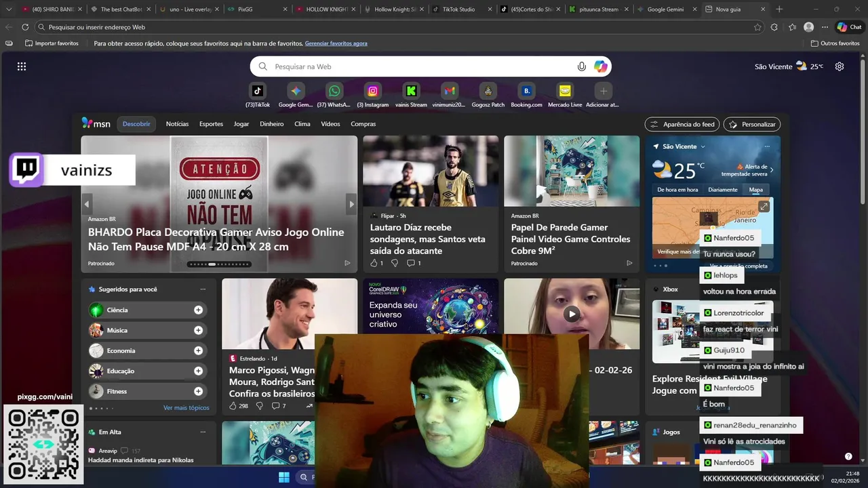Open the Booking.com quick link
This screenshot has width=868, height=488.
pyautogui.click(x=526, y=91)
